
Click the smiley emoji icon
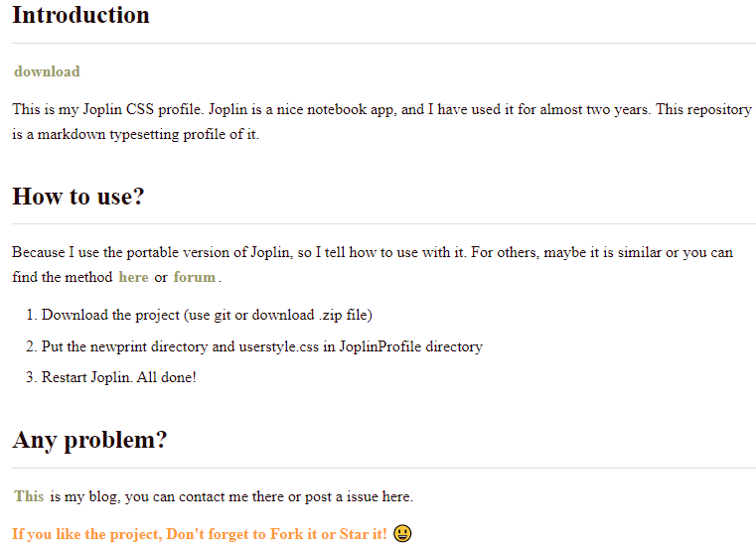(402, 534)
